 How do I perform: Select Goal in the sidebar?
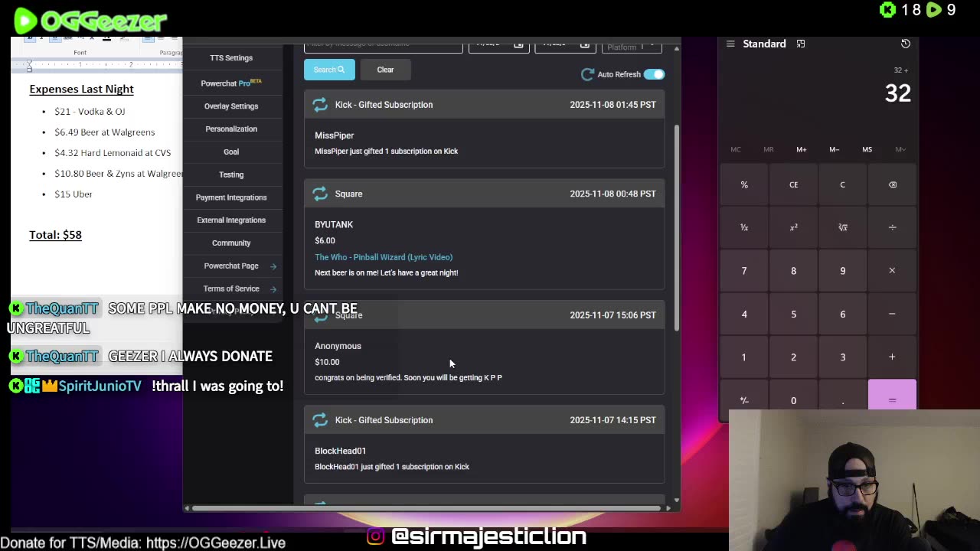coord(231,152)
